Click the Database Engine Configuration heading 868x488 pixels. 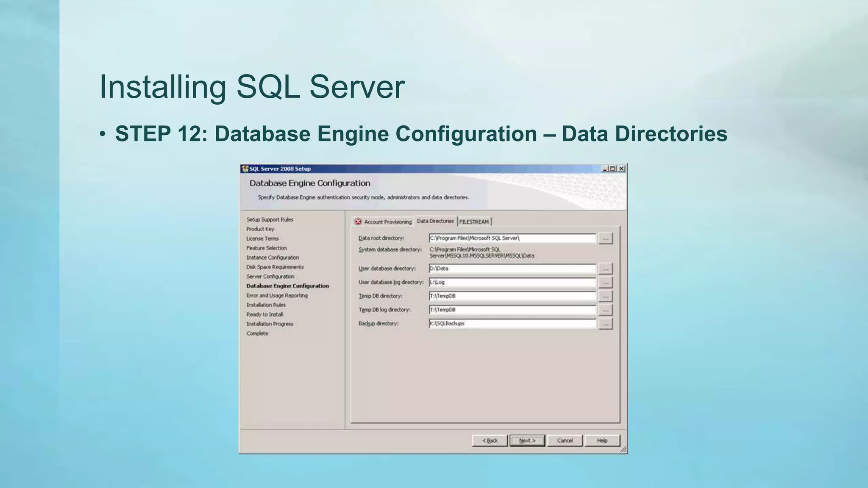pos(310,183)
